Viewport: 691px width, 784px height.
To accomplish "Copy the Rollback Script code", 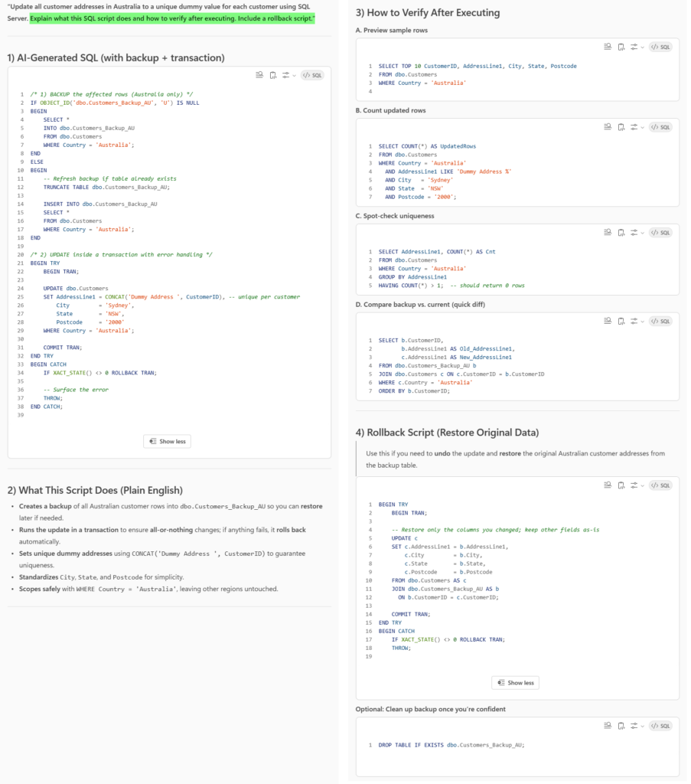I will tap(621, 485).
